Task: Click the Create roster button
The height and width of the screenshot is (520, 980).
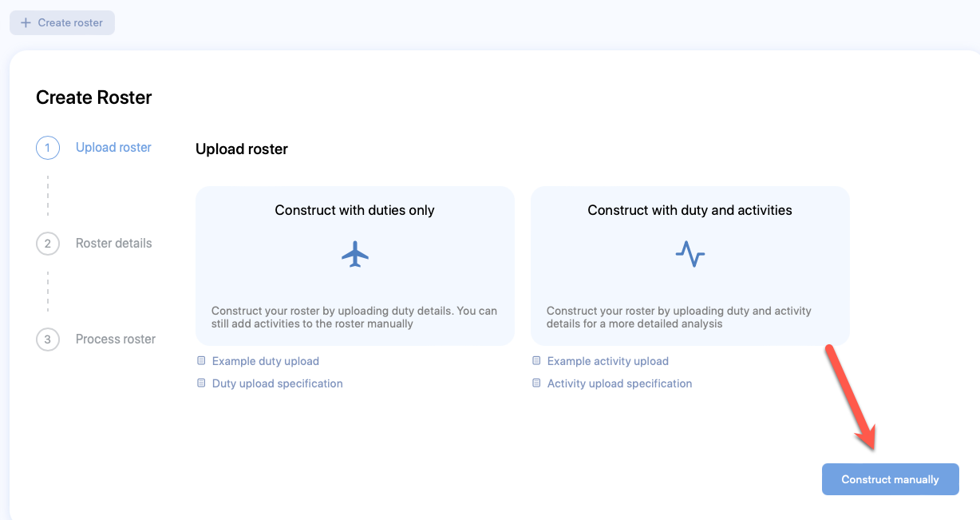Action: [x=62, y=22]
